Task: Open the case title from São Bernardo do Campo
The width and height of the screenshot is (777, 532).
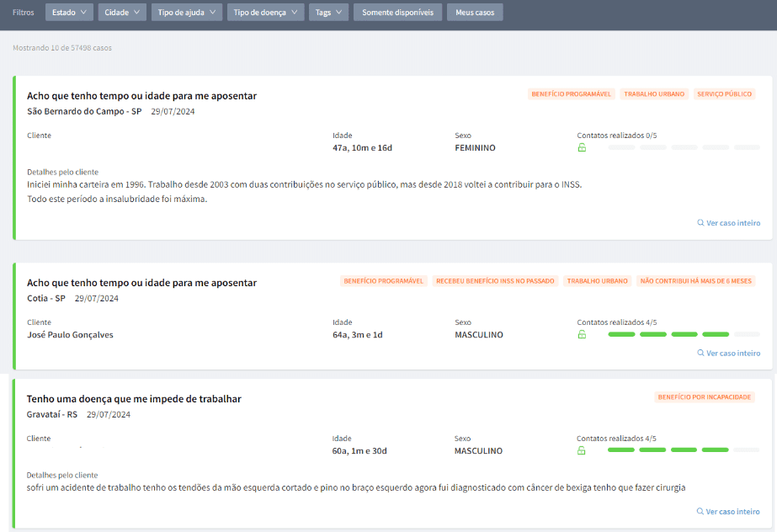Action: point(141,96)
